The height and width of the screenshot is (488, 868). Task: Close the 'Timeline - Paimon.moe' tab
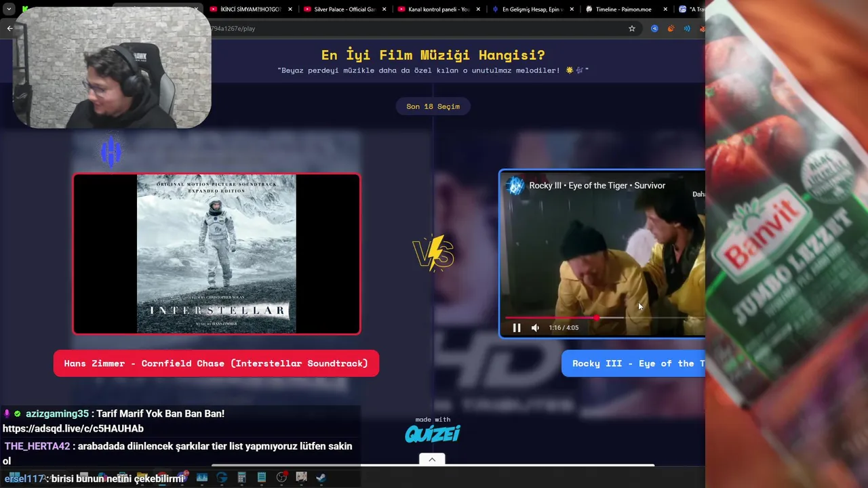(665, 9)
